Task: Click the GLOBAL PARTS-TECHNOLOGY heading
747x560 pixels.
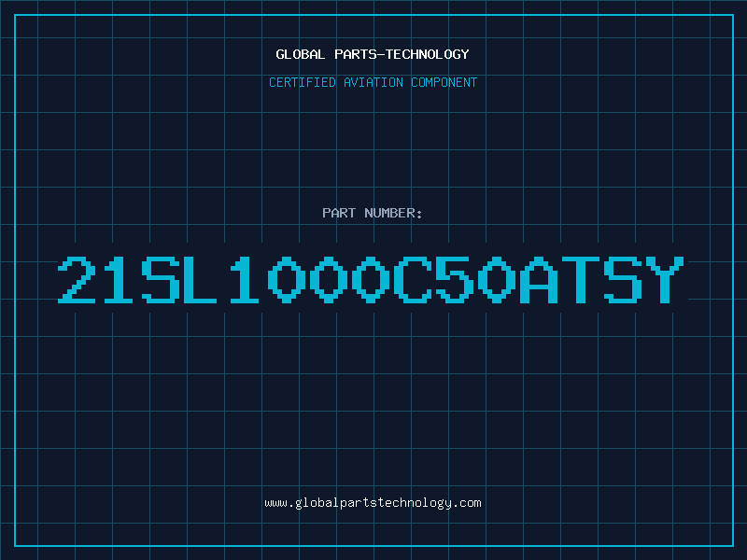Action: 373,54
